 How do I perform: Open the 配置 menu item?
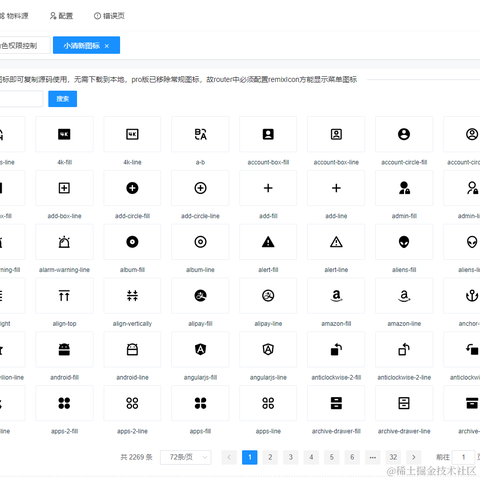[x=61, y=16]
